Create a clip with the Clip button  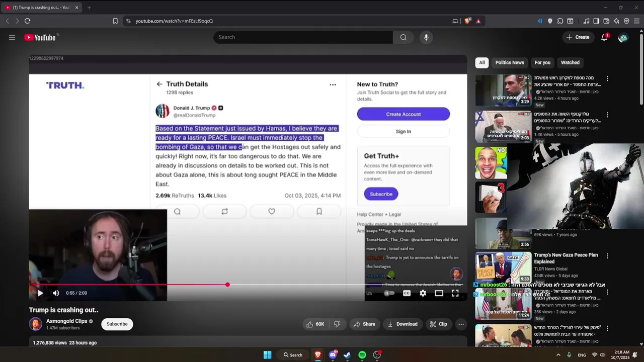[x=438, y=324]
